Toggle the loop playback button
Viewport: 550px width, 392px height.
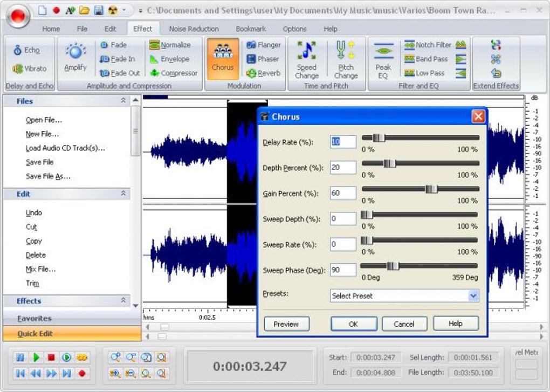click(82, 357)
